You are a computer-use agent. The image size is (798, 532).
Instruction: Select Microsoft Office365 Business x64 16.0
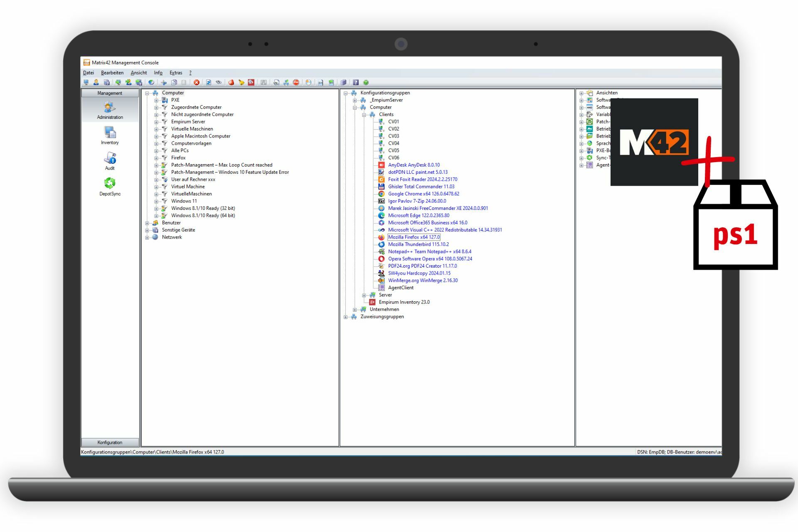click(x=428, y=223)
